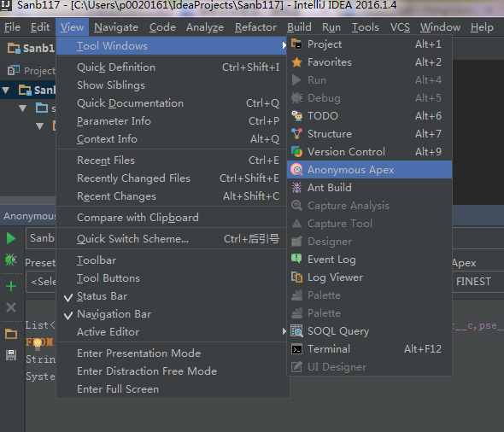Toggle Status Bar visibility

[172, 296]
